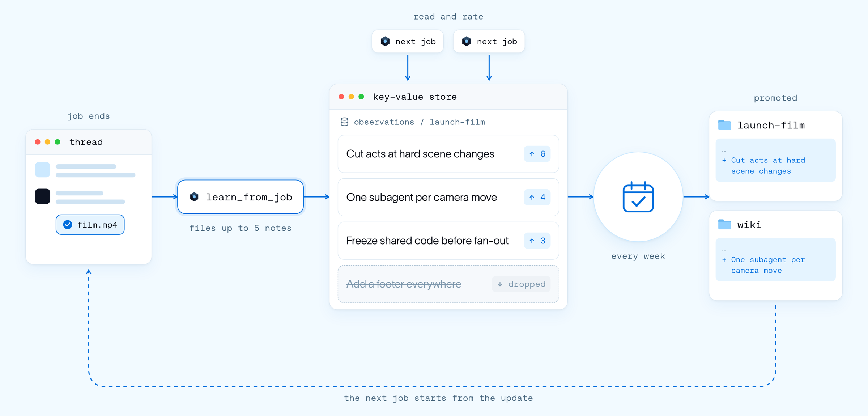Viewport: 868px width, 416px height.
Task: Click the 'thread' window title
Action: coord(86,142)
